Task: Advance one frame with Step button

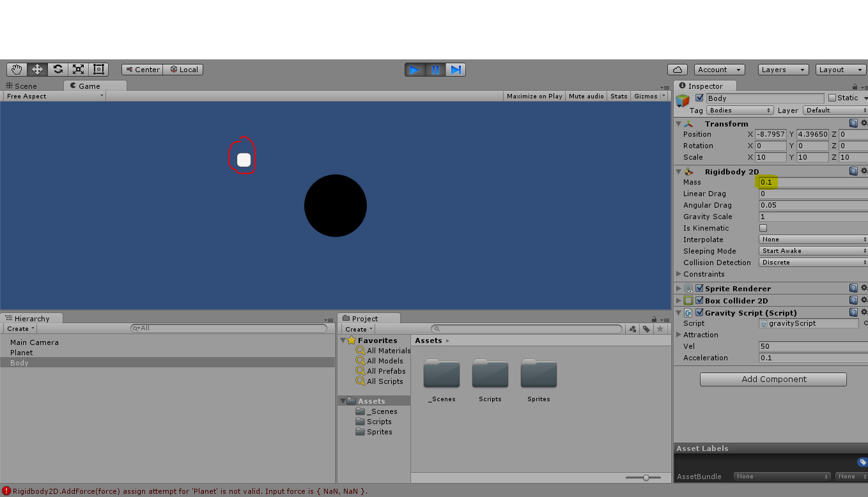Action: [456, 70]
